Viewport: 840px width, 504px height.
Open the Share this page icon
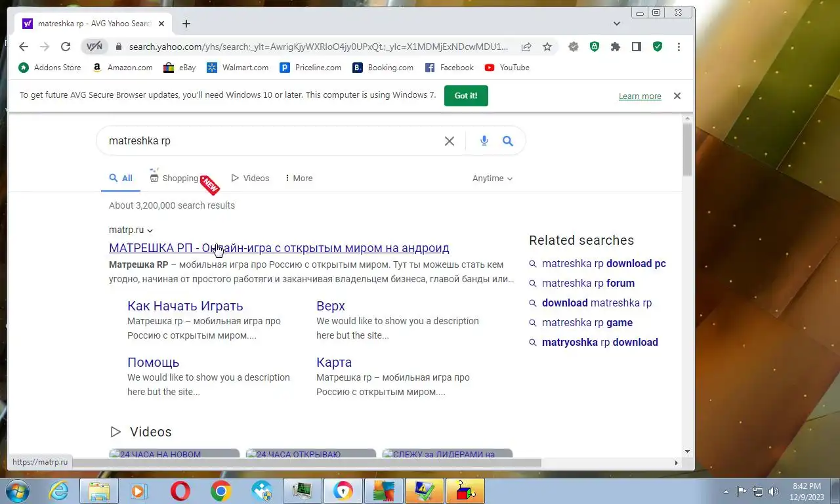point(526,47)
